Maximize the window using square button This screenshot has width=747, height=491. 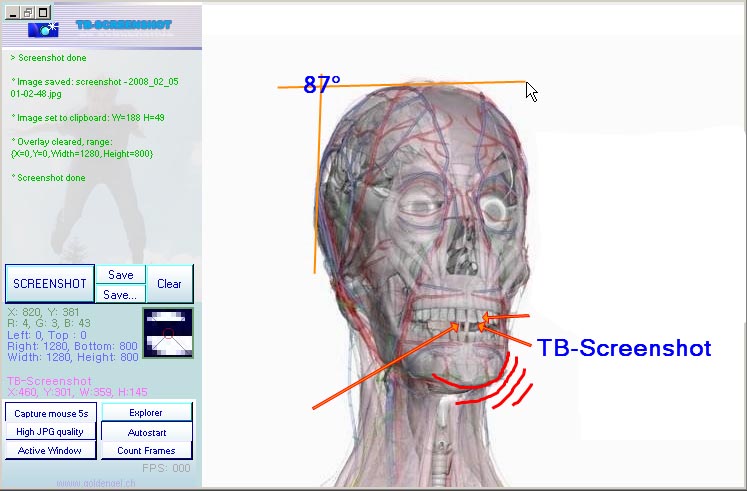pos(43,13)
